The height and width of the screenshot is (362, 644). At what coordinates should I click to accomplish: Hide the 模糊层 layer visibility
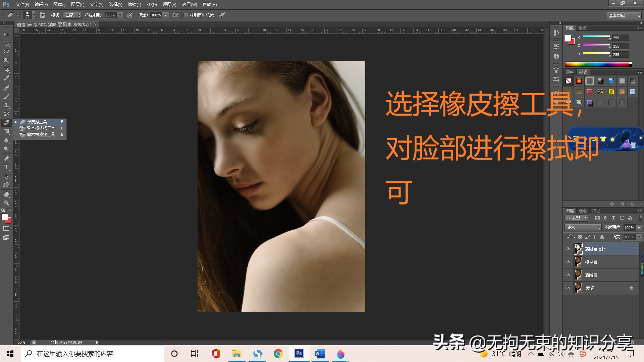click(x=568, y=262)
